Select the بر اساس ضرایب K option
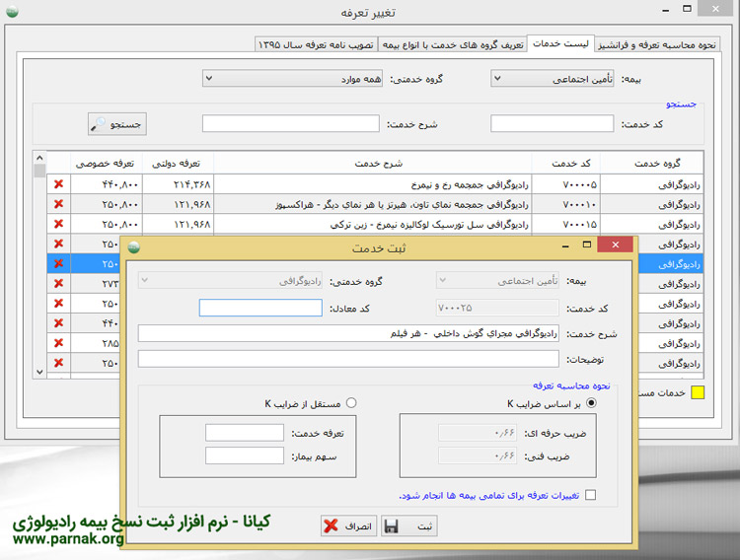The height and width of the screenshot is (560, 740). tap(591, 403)
